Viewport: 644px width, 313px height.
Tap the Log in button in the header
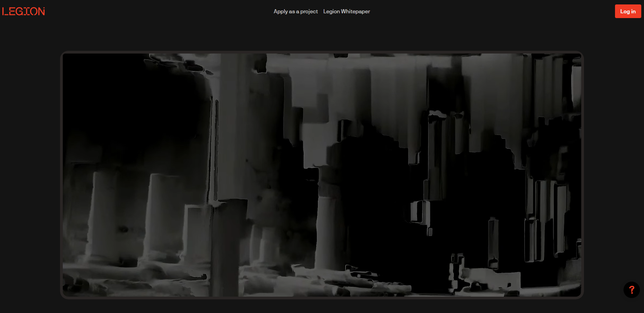(628, 11)
